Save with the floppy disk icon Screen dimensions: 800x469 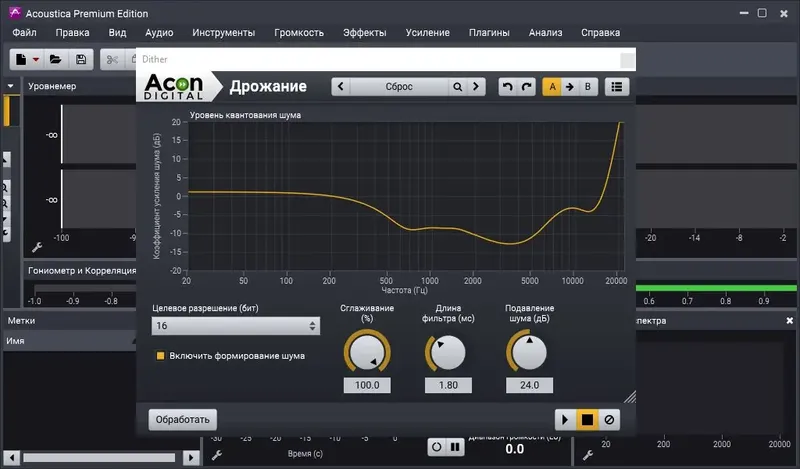point(81,60)
